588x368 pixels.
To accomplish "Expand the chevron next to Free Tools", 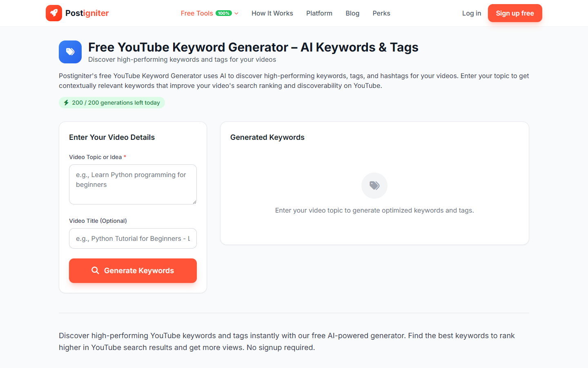I will [236, 13].
